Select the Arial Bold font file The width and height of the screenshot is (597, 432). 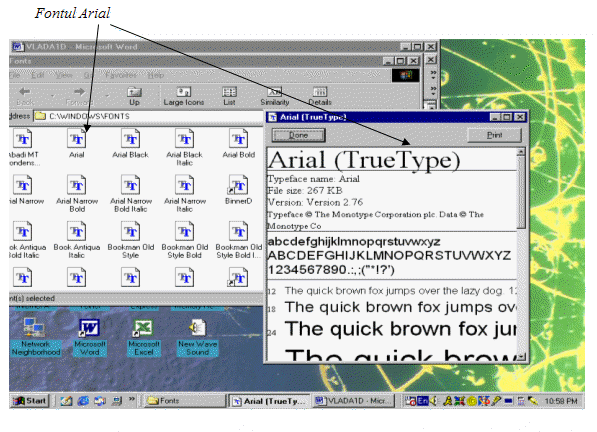pyautogui.click(x=239, y=143)
